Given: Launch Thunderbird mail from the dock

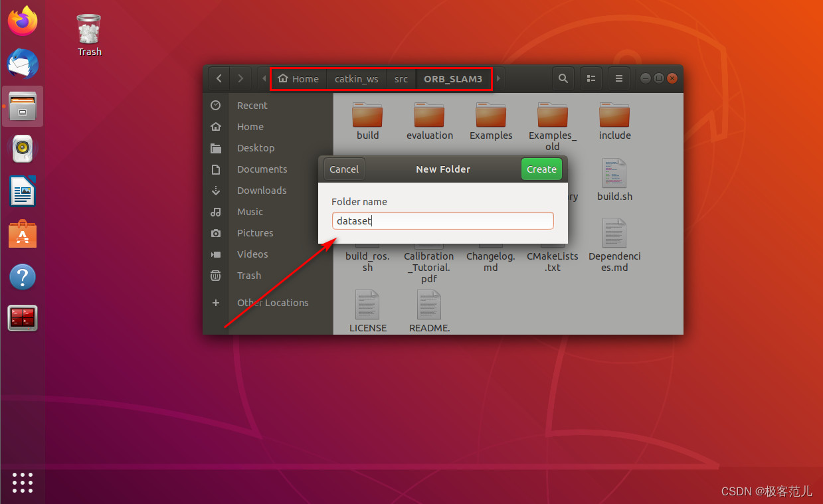Looking at the screenshot, I should pyautogui.click(x=23, y=64).
